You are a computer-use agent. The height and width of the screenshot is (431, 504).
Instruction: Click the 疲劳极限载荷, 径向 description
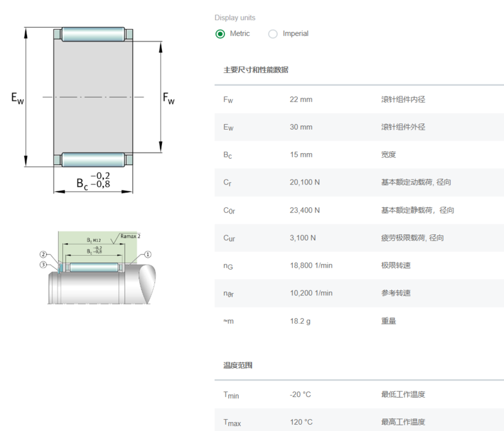tap(413, 238)
